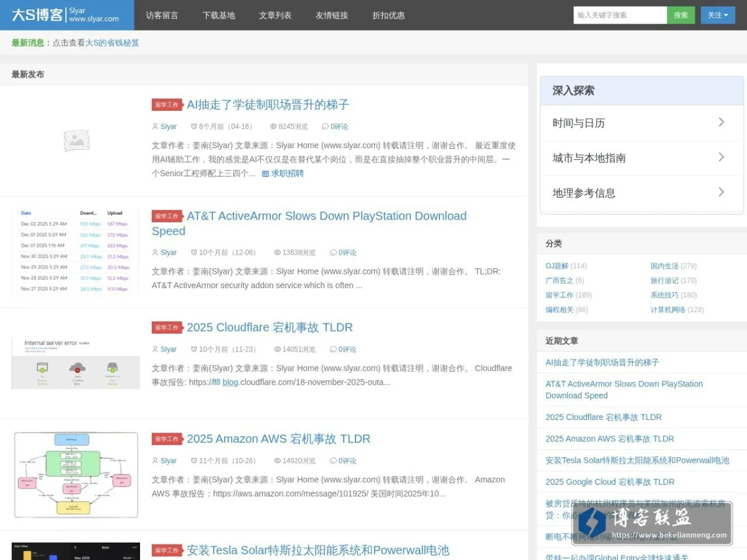Click the 14920浏览 view count
Viewport: 747px width, 560px height.
tap(299, 460)
